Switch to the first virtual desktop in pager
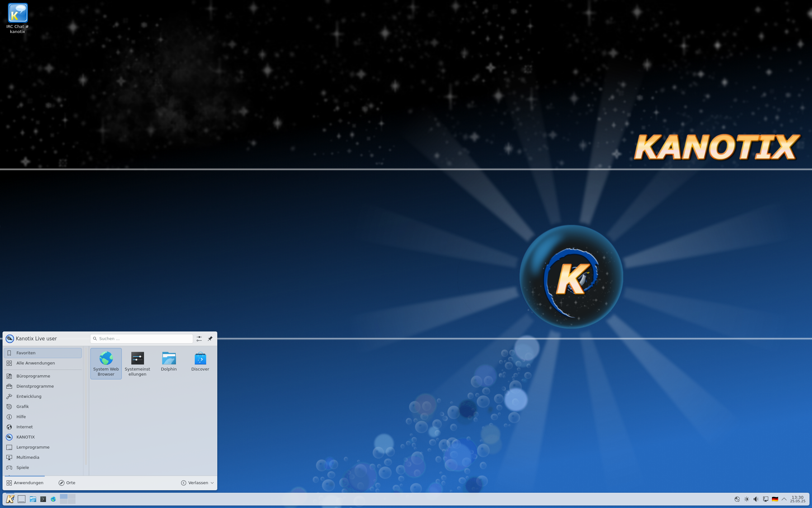 tap(64, 497)
